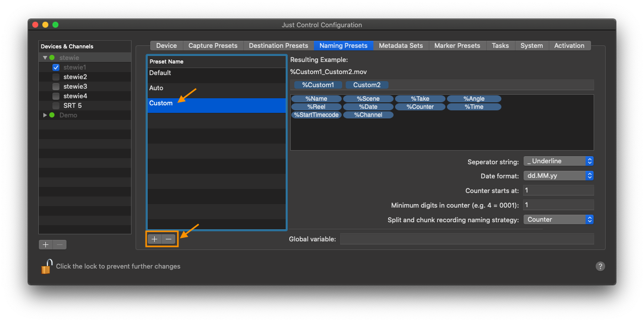
Task: Select the stewie2 channel row label
Action: click(75, 77)
